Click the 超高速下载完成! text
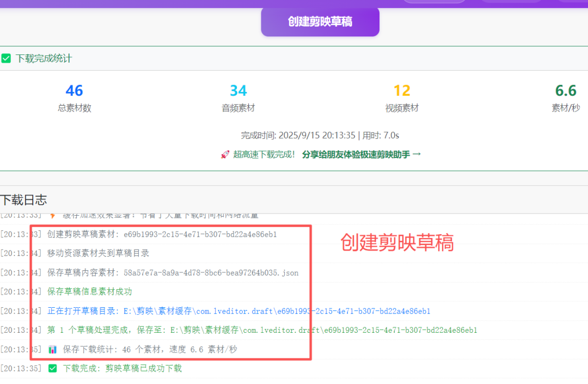The height and width of the screenshot is (384, 588). pos(264,155)
